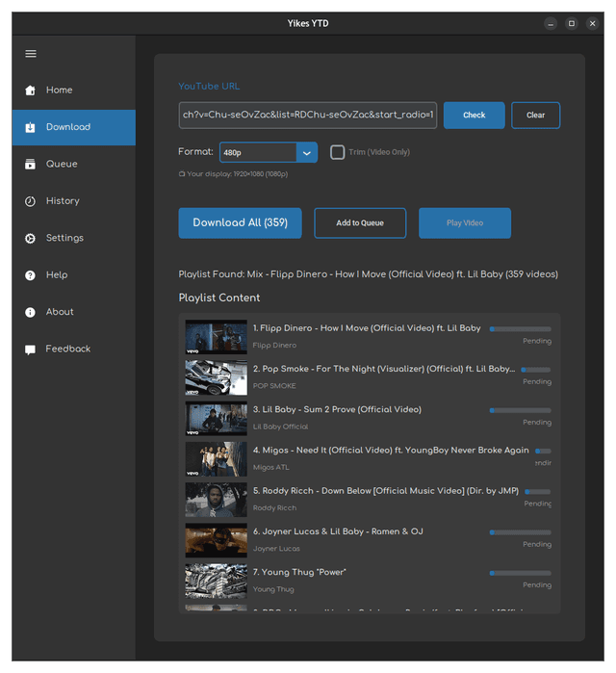Click thumbnail of Joyner Lucas Ramen & OJ

[x=217, y=540]
